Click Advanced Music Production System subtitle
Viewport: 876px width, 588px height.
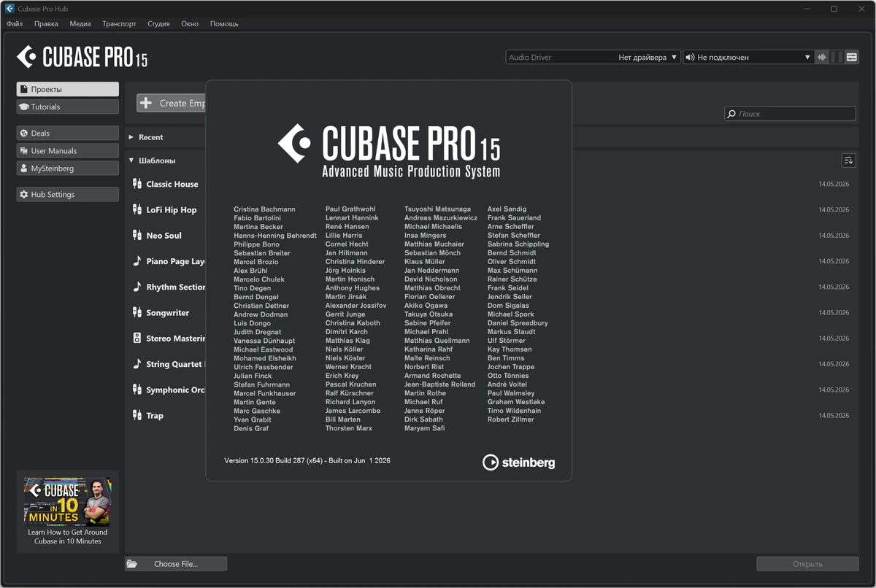point(411,171)
